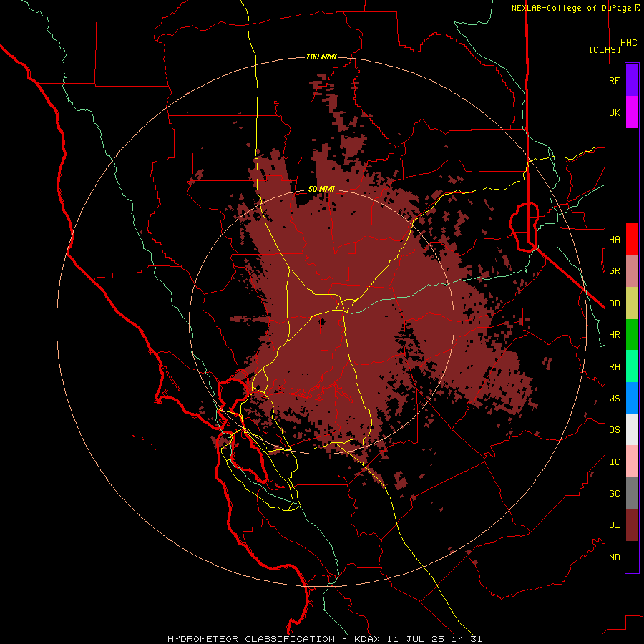644x644 pixels.
Task: Click the WS legend label
Action: coord(615,399)
